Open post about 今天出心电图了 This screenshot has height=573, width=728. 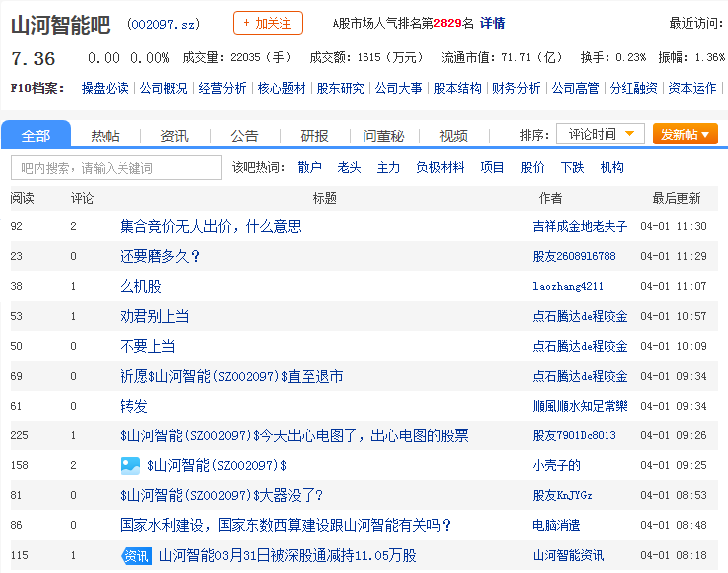pos(295,435)
